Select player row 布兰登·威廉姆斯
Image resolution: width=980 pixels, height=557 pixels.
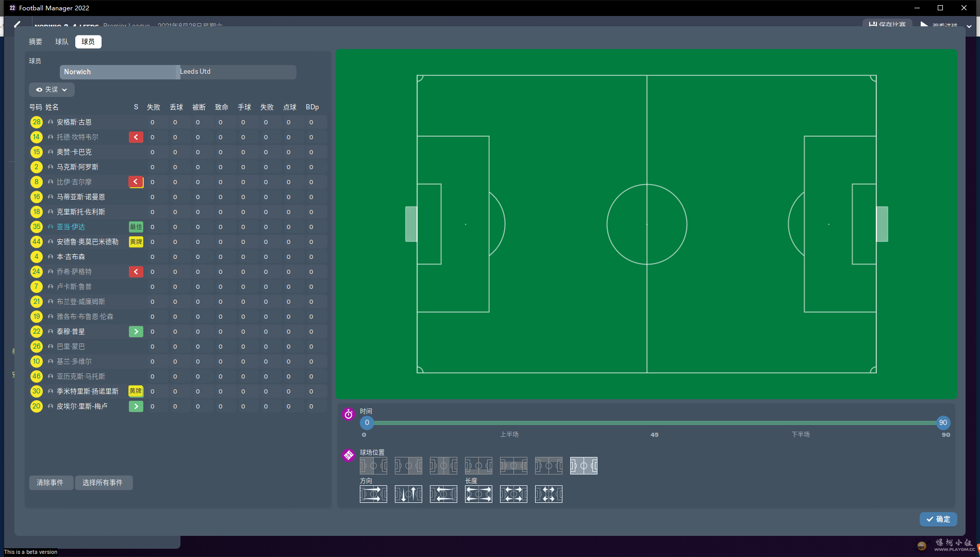178,302
